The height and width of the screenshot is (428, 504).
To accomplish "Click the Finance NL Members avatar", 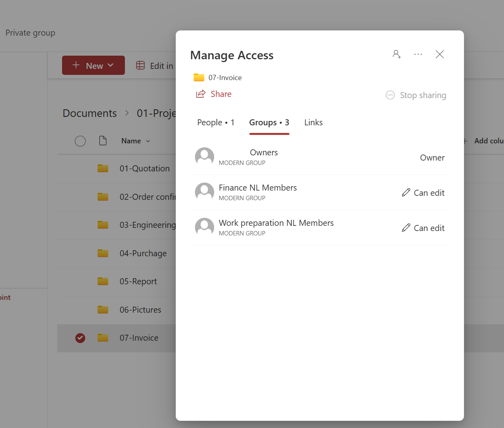I will pyautogui.click(x=204, y=192).
